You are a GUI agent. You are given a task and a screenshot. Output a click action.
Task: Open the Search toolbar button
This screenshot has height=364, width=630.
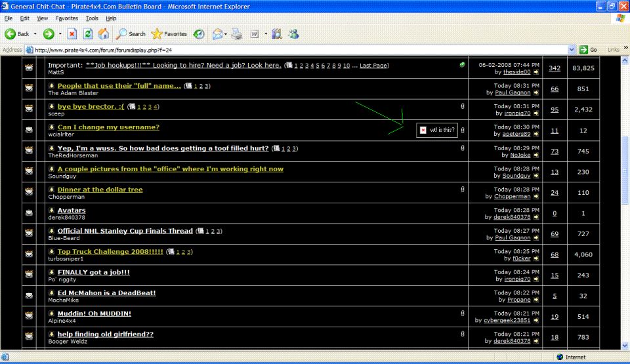130,34
